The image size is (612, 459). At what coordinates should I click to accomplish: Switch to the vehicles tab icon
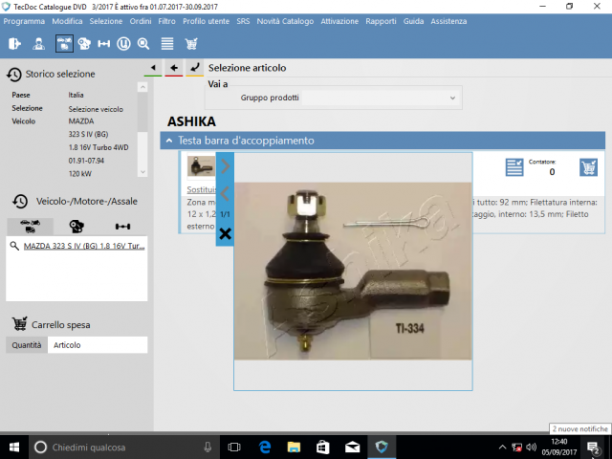click(x=30, y=226)
